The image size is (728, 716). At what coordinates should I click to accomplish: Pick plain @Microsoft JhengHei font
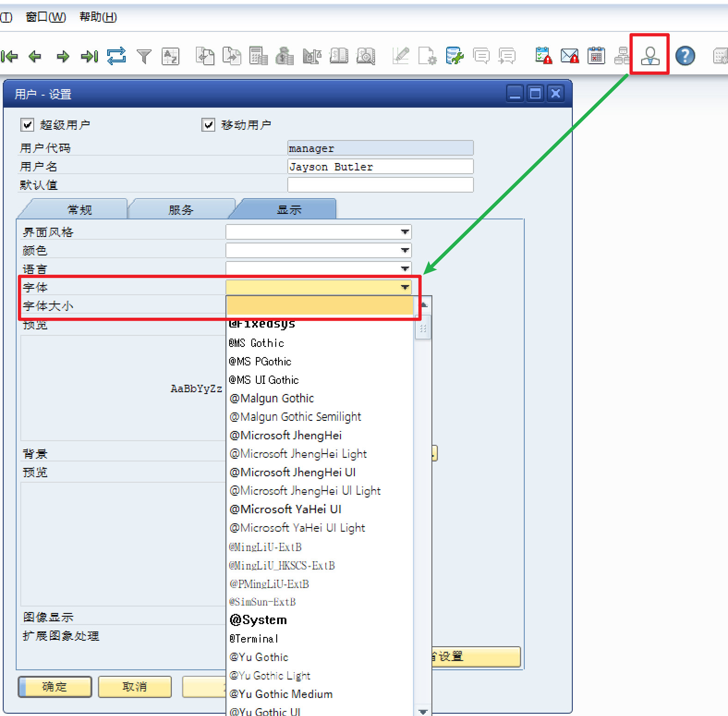319,435
